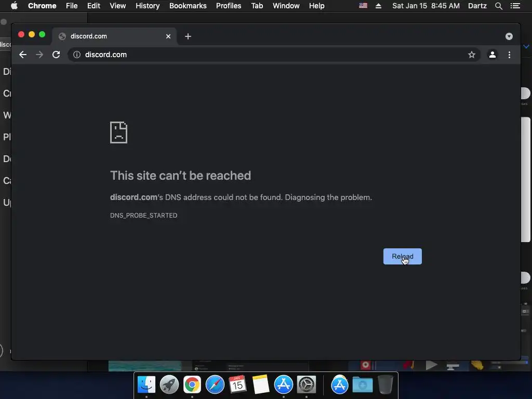Click the date and time in menu bar
Image resolution: width=532 pixels, height=399 pixels.
(x=426, y=6)
